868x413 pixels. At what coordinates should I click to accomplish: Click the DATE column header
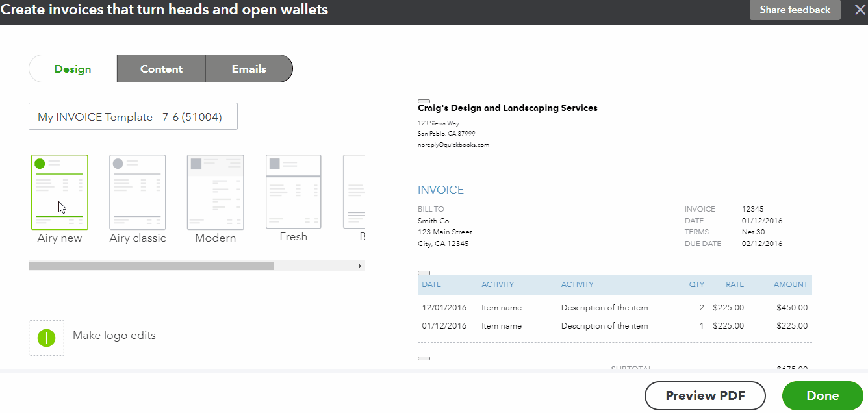coord(432,284)
